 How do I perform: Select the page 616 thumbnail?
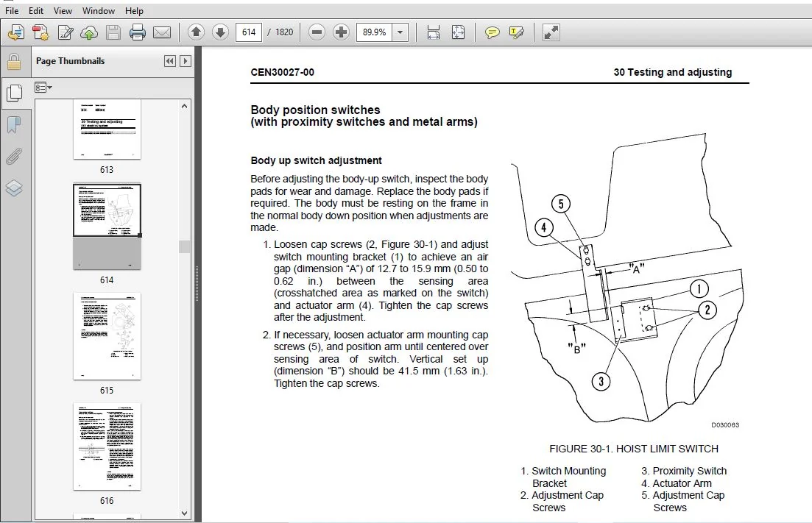(x=107, y=446)
